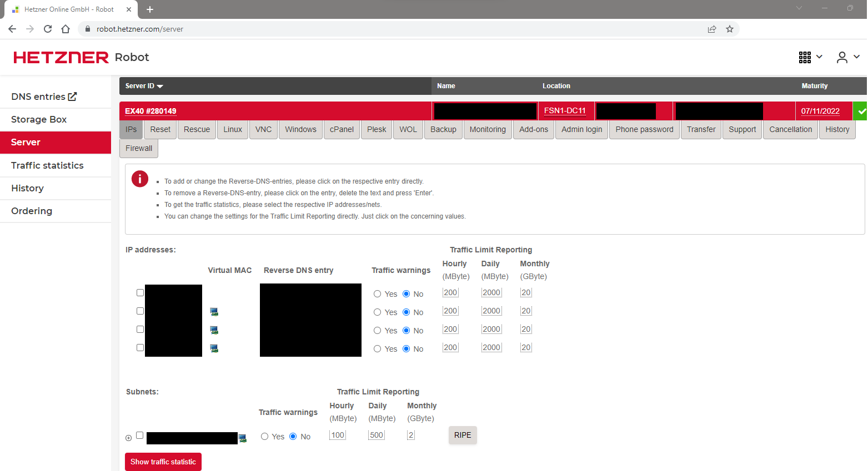The width and height of the screenshot is (868, 471).
Task: Open the WOL tab
Action: coord(408,129)
